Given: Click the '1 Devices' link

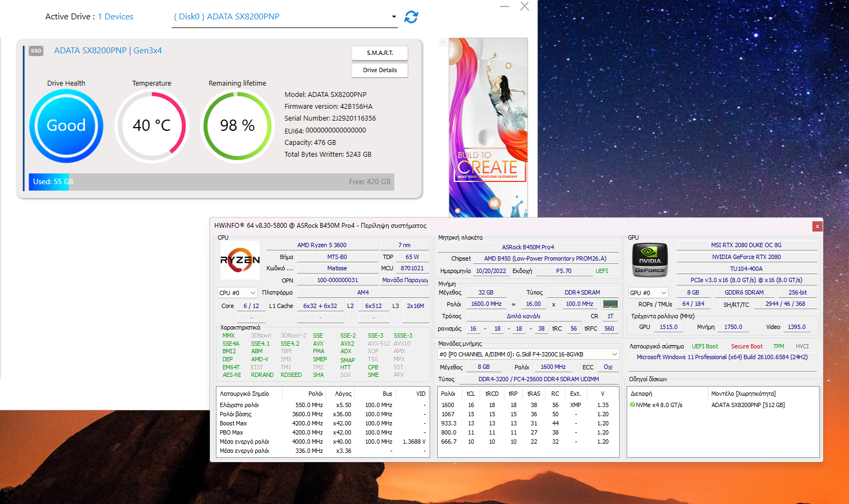Looking at the screenshot, I should point(115,17).
